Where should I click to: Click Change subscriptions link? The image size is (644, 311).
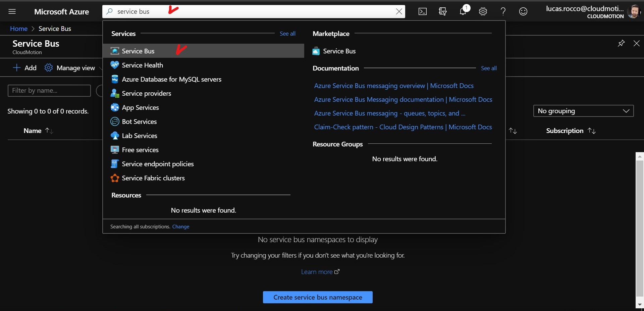click(x=180, y=227)
